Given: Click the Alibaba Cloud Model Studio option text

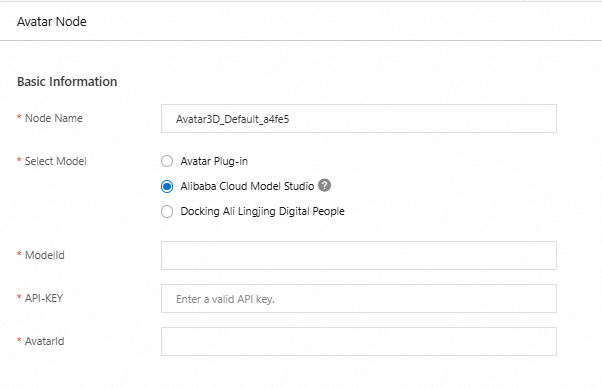Looking at the screenshot, I should pyautogui.click(x=247, y=186).
